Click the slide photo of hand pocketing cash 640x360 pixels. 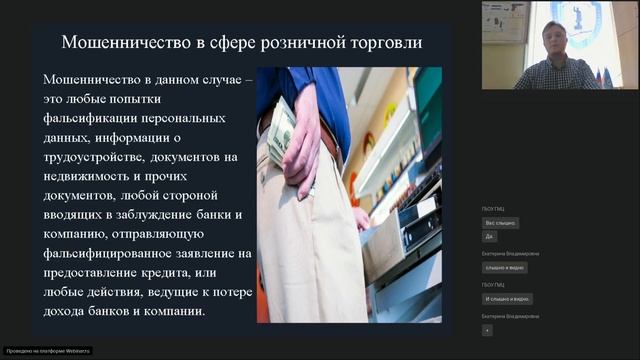click(x=349, y=195)
